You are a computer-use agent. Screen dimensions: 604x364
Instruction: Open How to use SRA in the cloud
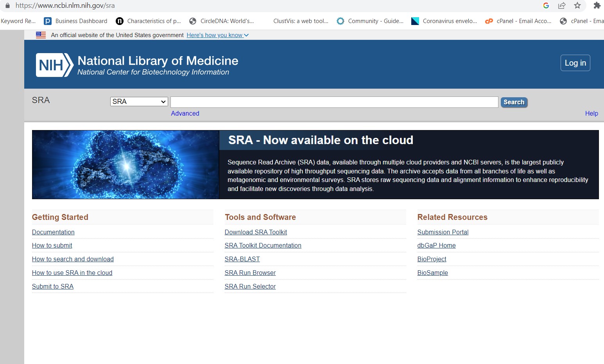[x=72, y=273]
